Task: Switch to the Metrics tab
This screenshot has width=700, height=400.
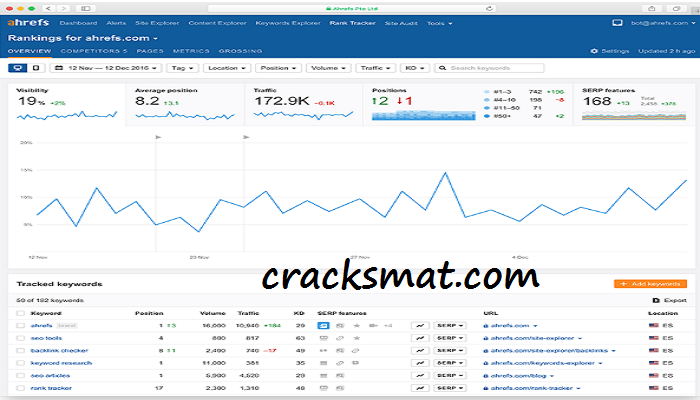Action: click(x=191, y=51)
